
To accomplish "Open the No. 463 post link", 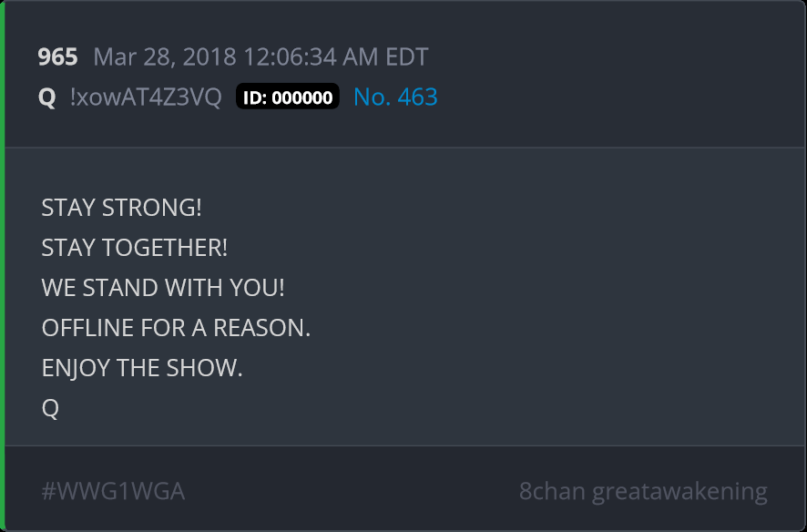I will coord(395,97).
